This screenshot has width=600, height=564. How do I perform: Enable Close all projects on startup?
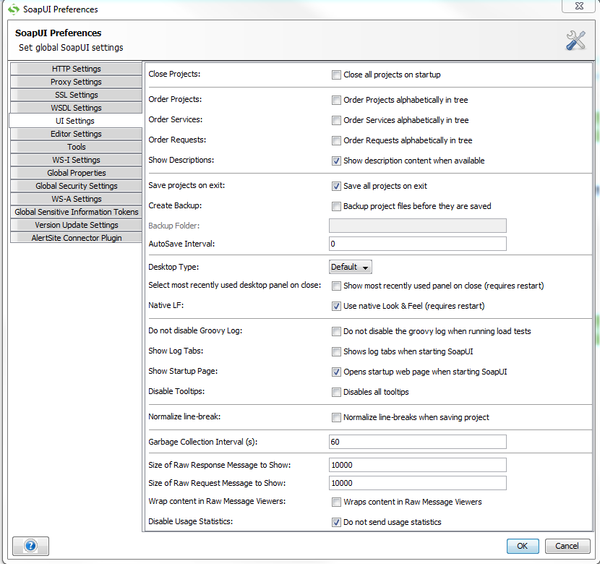point(336,75)
